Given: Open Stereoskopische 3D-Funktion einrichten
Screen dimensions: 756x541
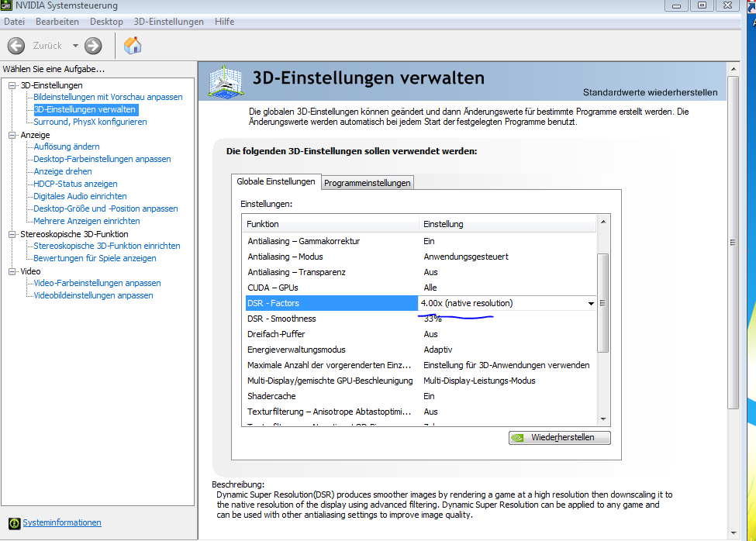Looking at the screenshot, I should (106, 246).
